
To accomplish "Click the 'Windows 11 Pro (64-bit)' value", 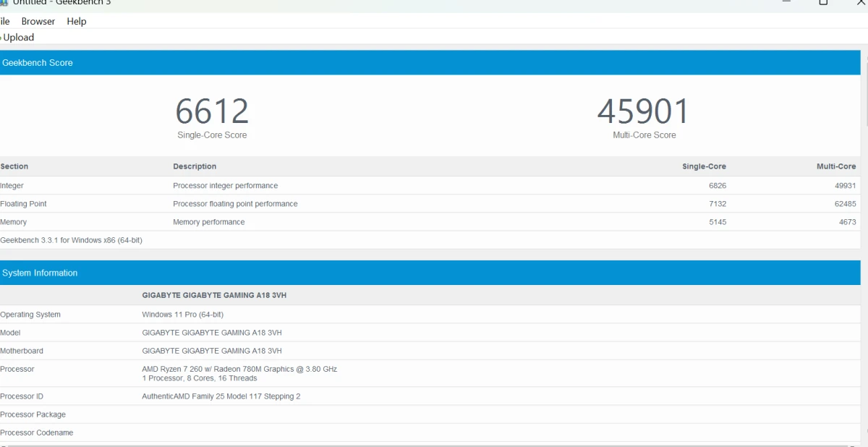I will [182, 315].
